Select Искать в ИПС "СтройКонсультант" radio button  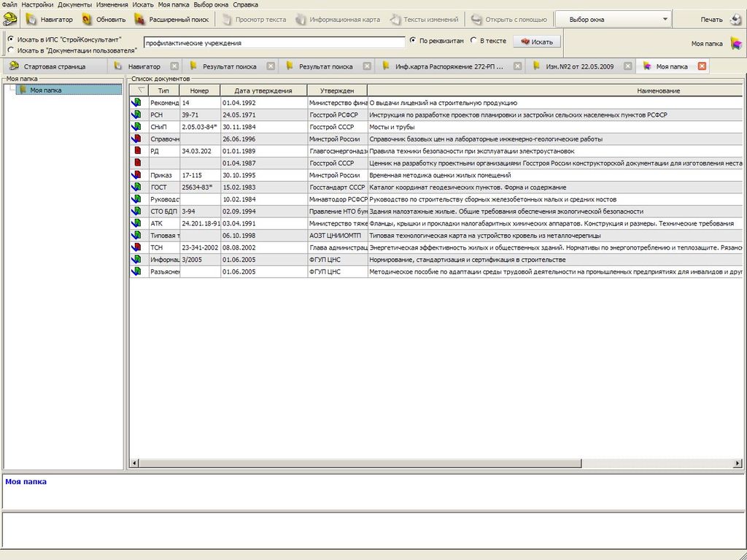coord(10,39)
